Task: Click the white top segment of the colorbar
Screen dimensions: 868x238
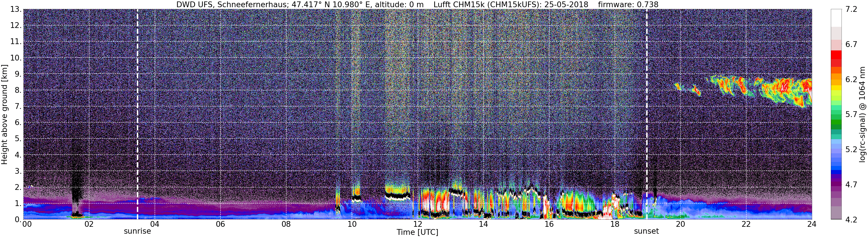Action: click(x=836, y=18)
